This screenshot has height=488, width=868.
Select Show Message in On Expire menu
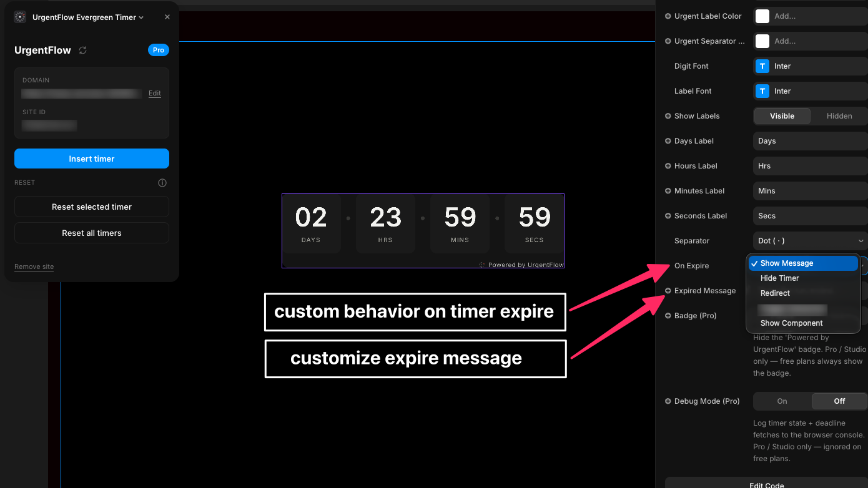tap(803, 263)
